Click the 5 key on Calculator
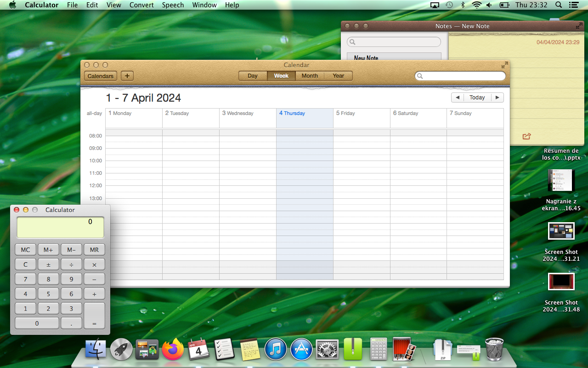This screenshot has height=368, width=588. [48, 294]
